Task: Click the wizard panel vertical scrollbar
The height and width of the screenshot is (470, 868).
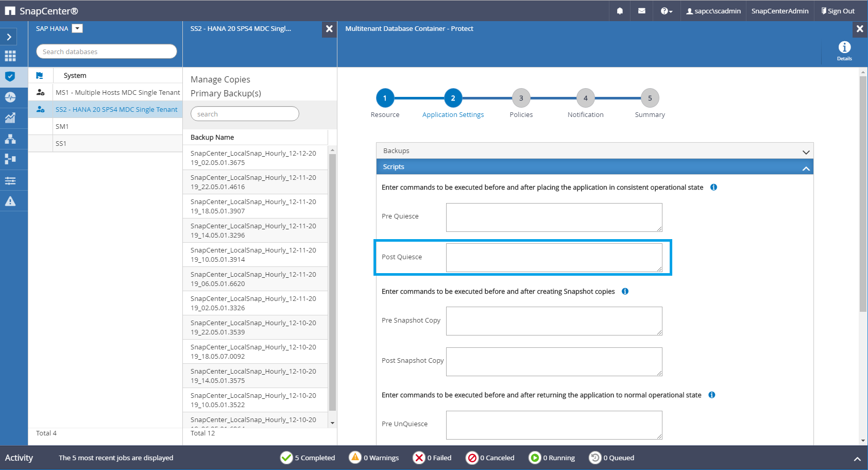Action: pyautogui.click(x=863, y=193)
